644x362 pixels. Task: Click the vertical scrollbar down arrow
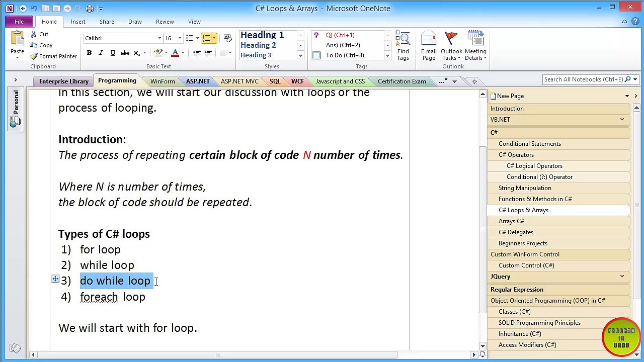coord(482,346)
